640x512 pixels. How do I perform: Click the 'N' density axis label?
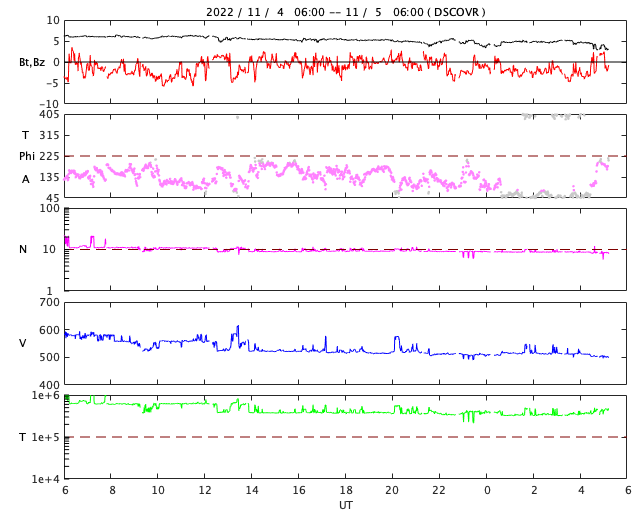pos(23,249)
